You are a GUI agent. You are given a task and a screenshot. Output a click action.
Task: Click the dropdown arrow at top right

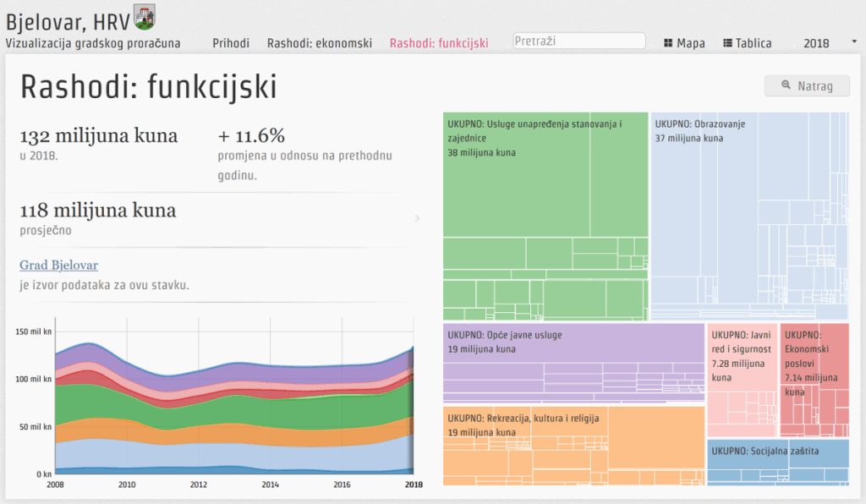coord(853,41)
